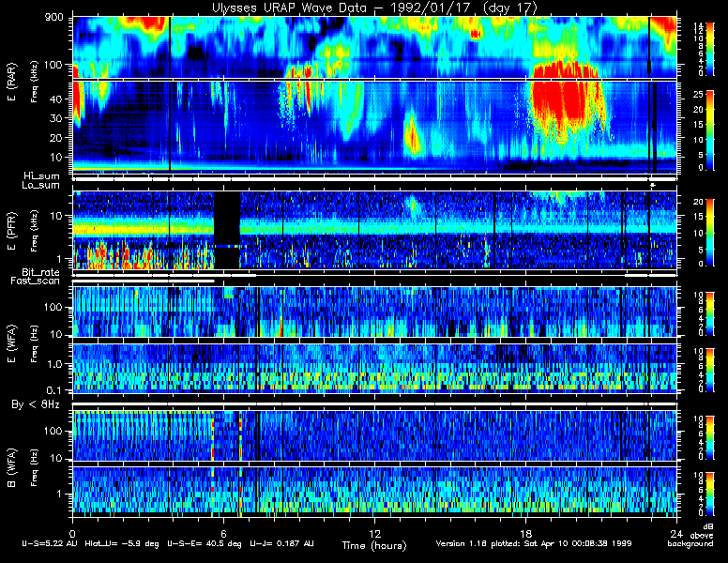Click the "Fast_scan" row label
This screenshot has width=728, height=563.
[36, 281]
